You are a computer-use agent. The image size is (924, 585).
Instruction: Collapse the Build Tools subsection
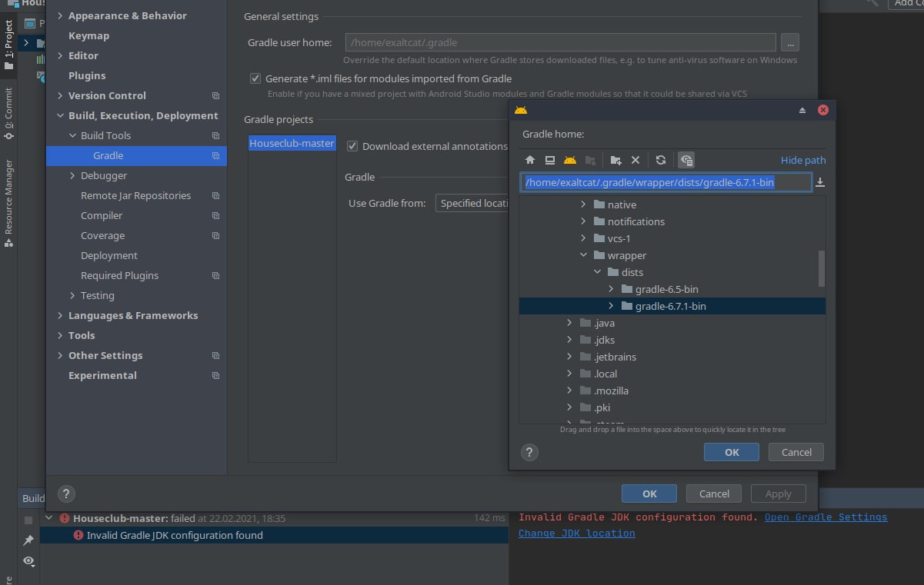coord(72,135)
